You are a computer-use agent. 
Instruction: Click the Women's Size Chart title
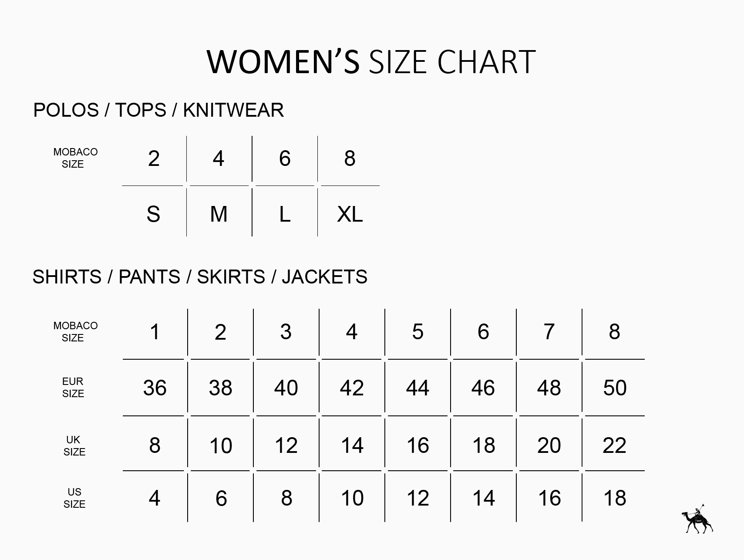pyautogui.click(x=371, y=61)
